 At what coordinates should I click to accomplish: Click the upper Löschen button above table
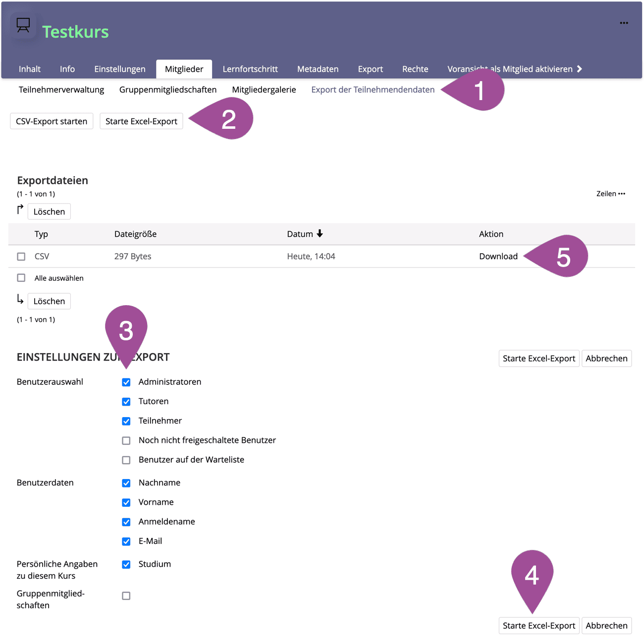pos(49,212)
